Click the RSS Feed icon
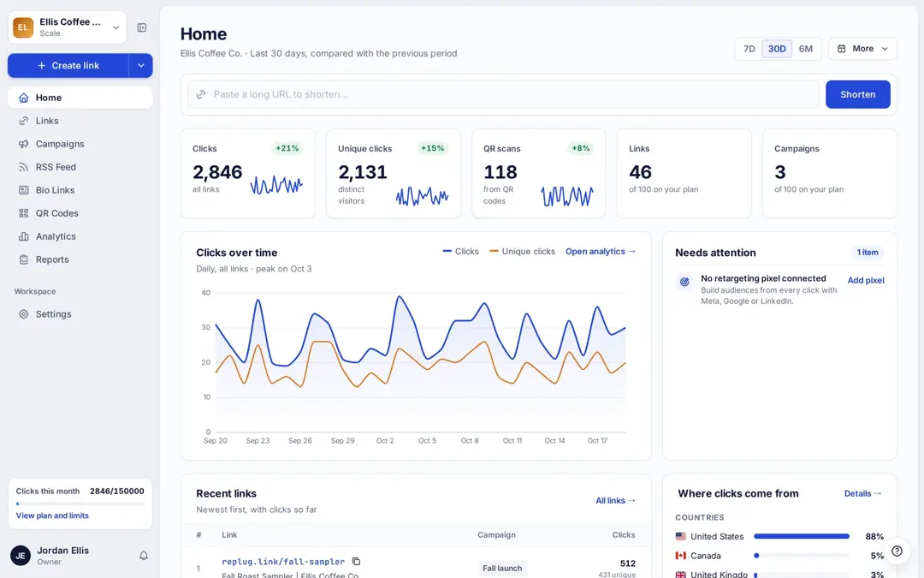Viewport: 924px width, 578px height. 24,167
